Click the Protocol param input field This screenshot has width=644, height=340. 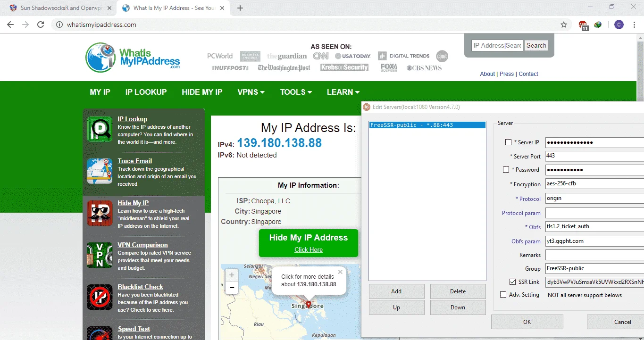[x=594, y=213]
